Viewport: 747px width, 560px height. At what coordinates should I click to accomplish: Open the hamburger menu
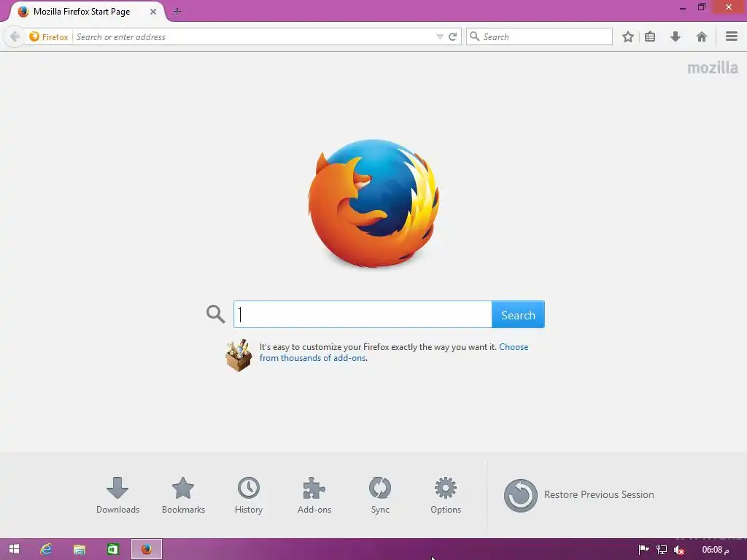(732, 36)
